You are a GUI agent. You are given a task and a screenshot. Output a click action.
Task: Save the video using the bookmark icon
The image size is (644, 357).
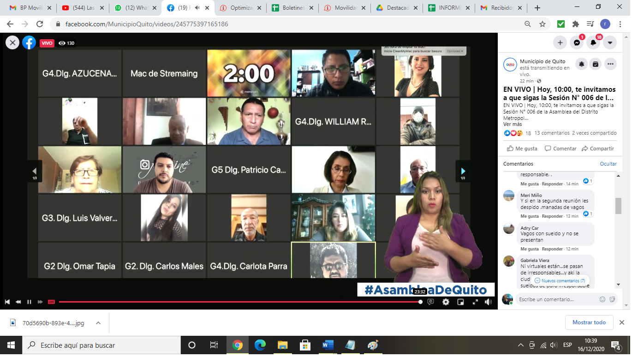596,65
